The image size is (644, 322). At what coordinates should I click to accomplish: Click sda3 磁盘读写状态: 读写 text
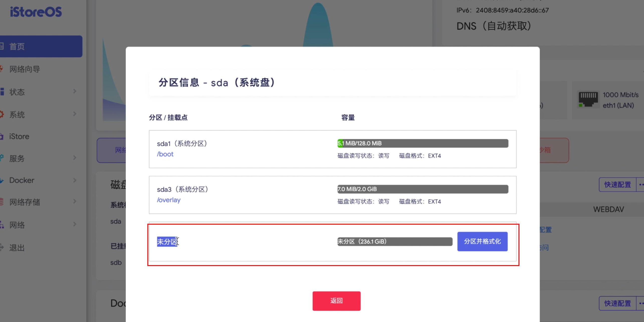coord(363,202)
